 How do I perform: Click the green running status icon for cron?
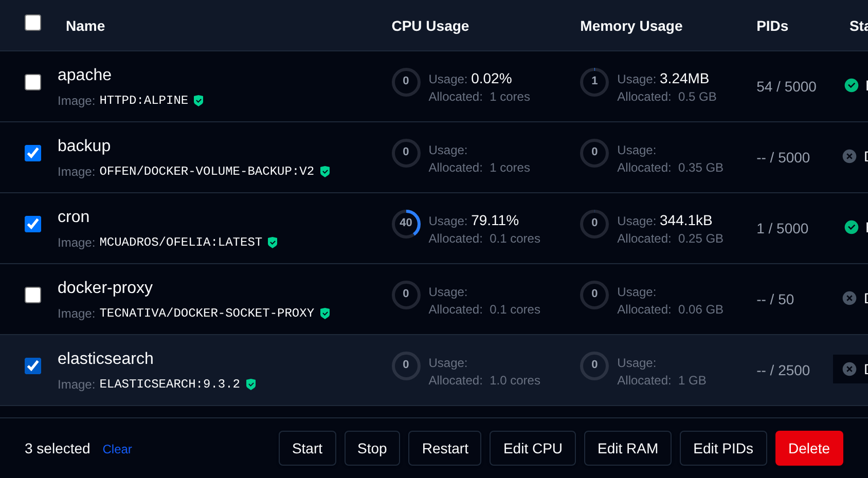pos(852,227)
